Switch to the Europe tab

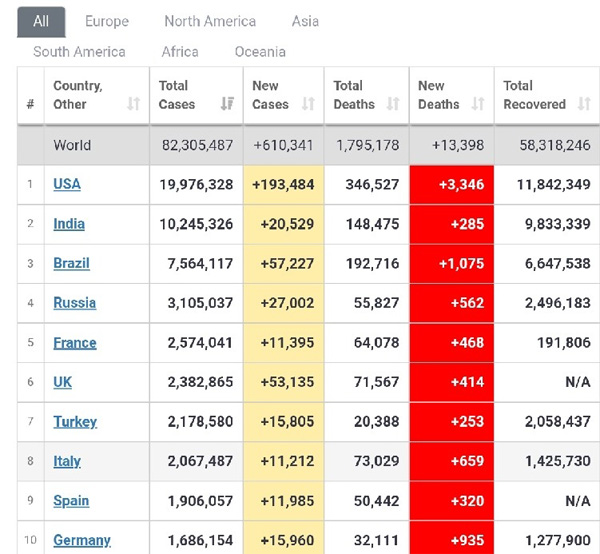[106, 21]
